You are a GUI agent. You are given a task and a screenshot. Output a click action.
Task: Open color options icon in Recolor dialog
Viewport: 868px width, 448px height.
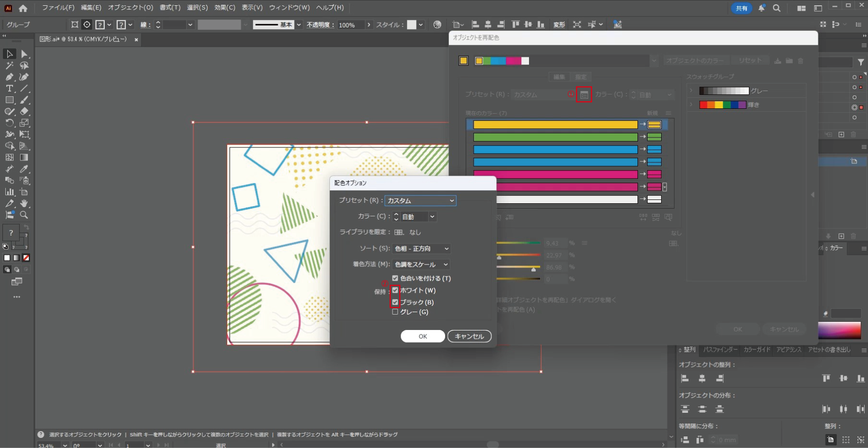(x=584, y=95)
